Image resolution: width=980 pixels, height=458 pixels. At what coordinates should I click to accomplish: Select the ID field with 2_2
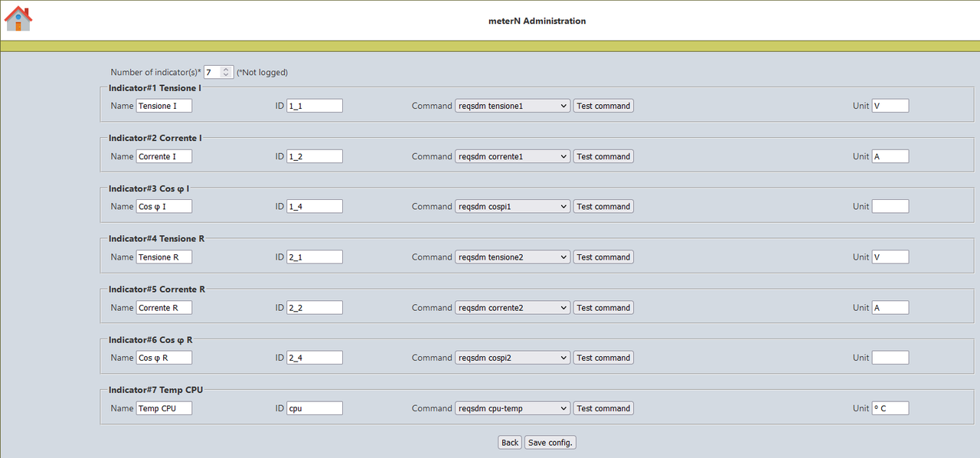(315, 308)
